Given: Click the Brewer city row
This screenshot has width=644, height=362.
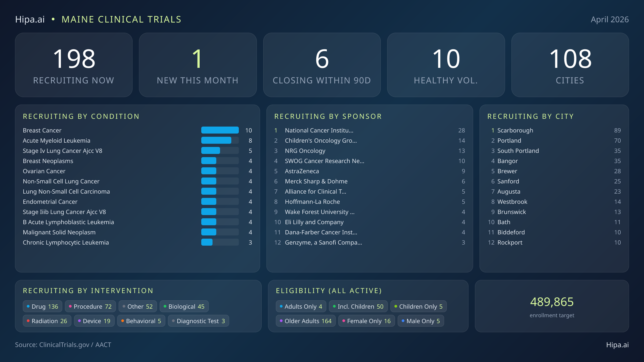Looking at the screenshot, I should [x=554, y=171].
